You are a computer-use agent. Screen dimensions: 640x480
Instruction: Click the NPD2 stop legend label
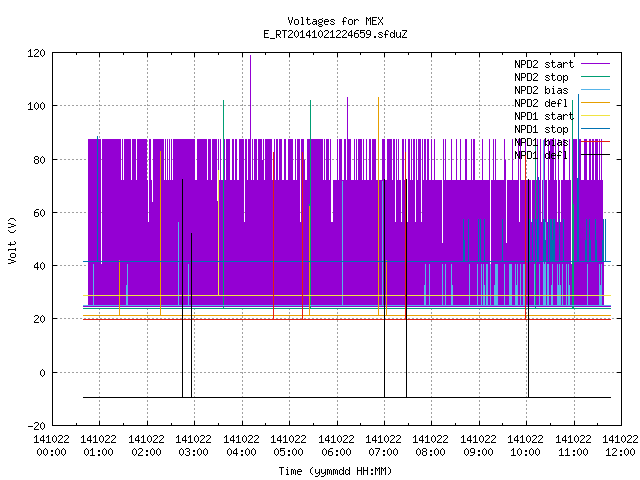point(541,77)
